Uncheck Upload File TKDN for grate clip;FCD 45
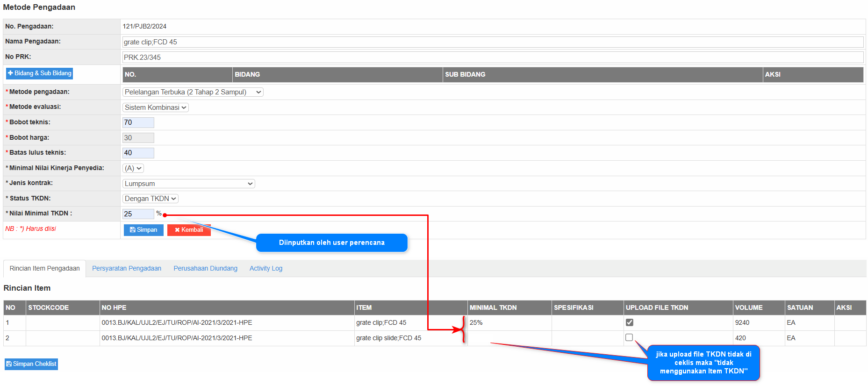868x386 pixels. [630, 322]
